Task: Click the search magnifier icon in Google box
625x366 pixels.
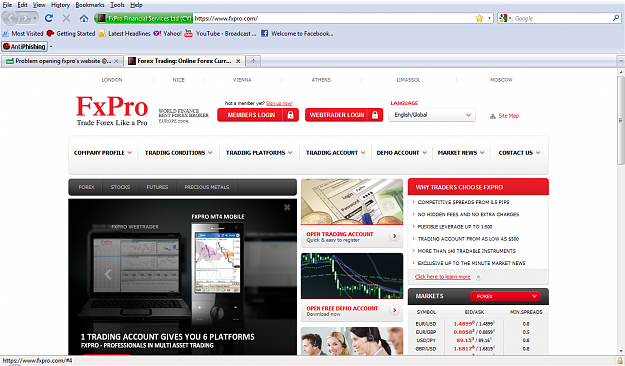Action: 616,18
